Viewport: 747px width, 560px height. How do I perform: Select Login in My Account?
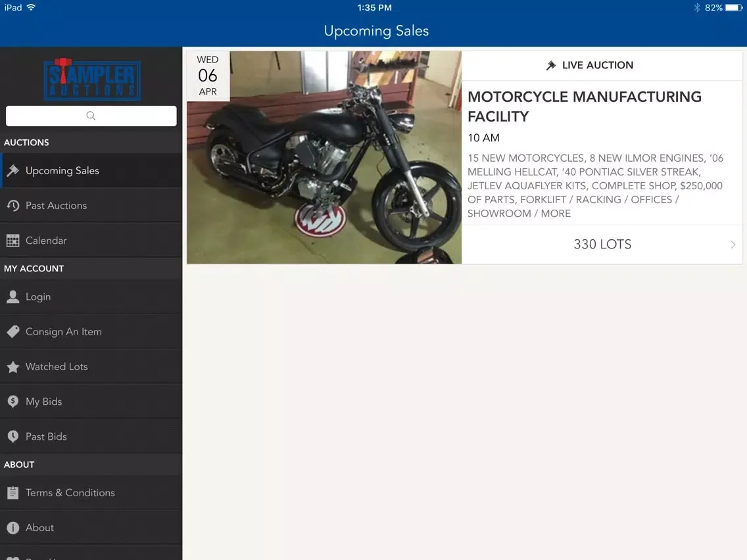(x=91, y=296)
